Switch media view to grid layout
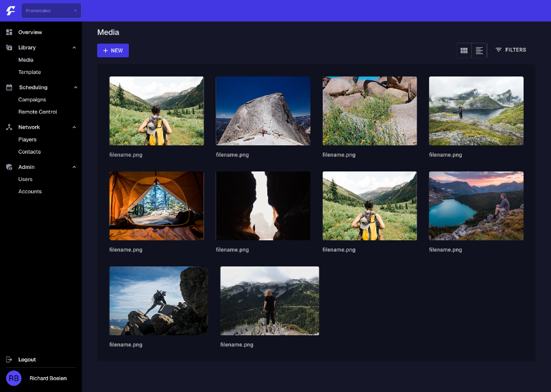 [464, 50]
